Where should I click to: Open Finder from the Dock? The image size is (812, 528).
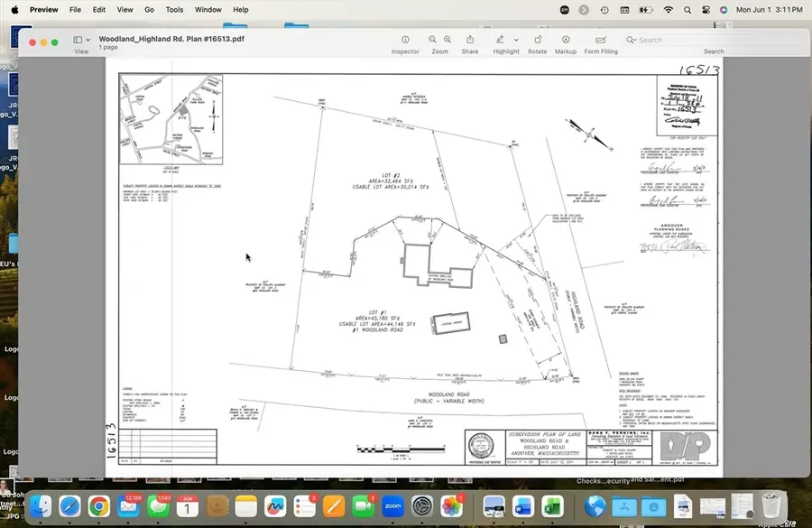[x=41, y=505]
